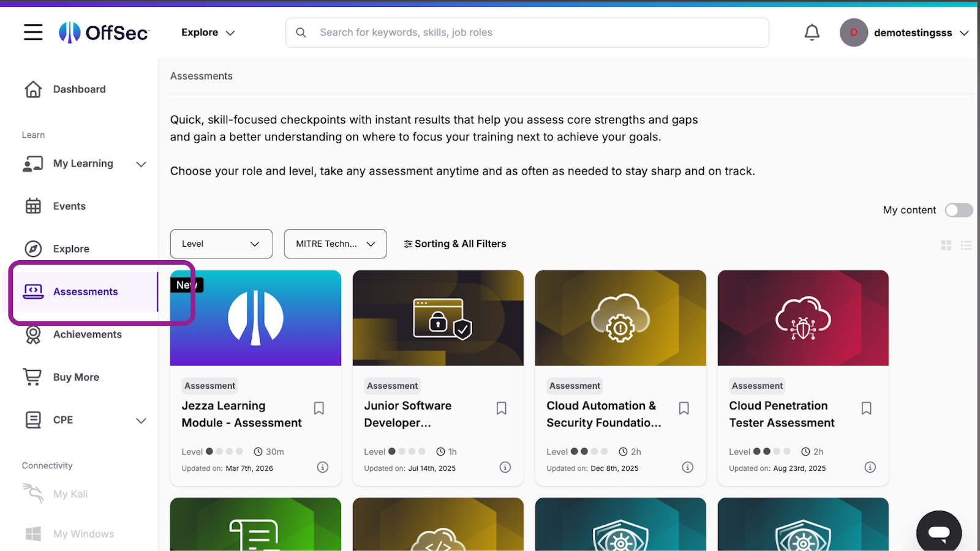The width and height of the screenshot is (980, 551).
Task: Go to Dashboard in the sidebar
Action: pos(79,89)
